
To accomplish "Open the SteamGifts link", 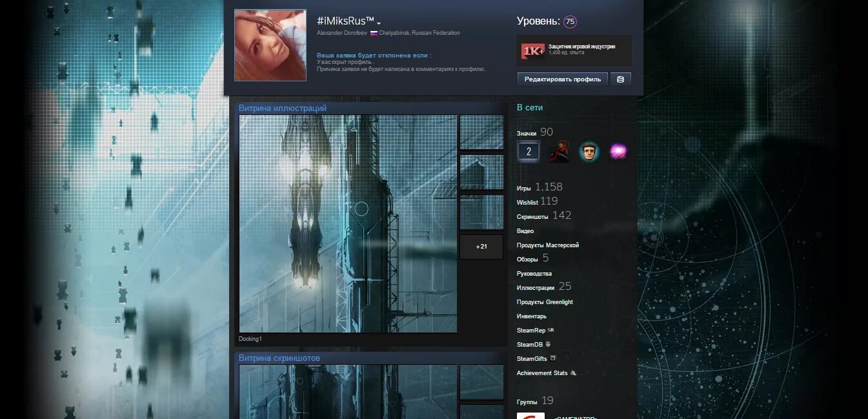I will 532,358.
